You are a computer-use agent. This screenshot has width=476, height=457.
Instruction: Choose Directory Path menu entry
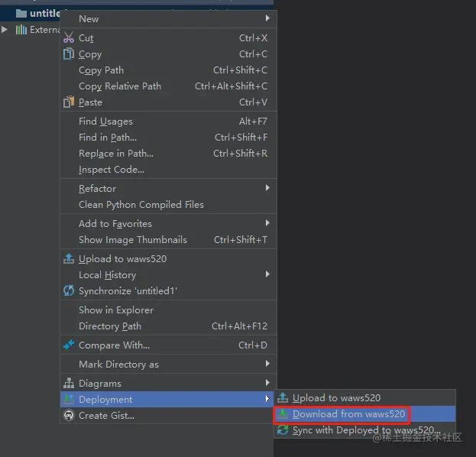coord(169,326)
